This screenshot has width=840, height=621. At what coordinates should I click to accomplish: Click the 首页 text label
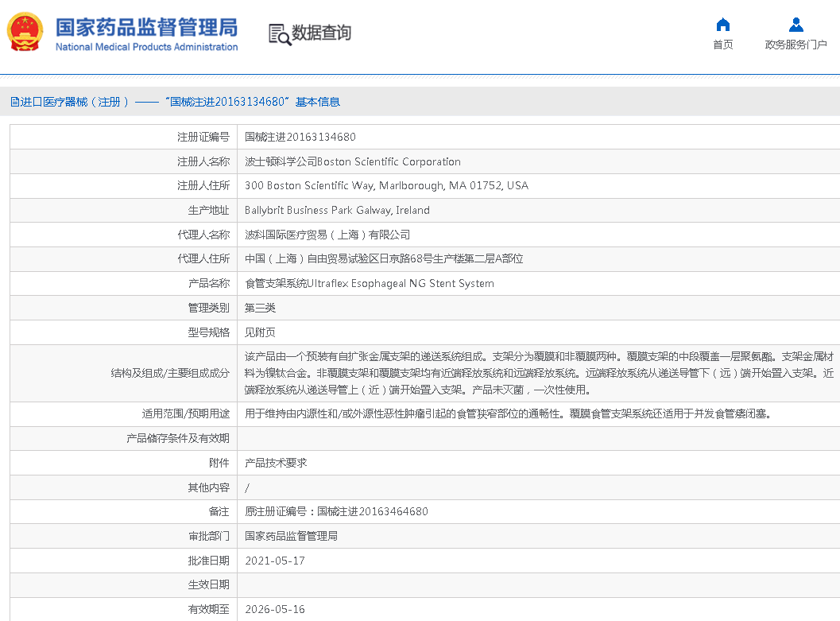pos(722,45)
